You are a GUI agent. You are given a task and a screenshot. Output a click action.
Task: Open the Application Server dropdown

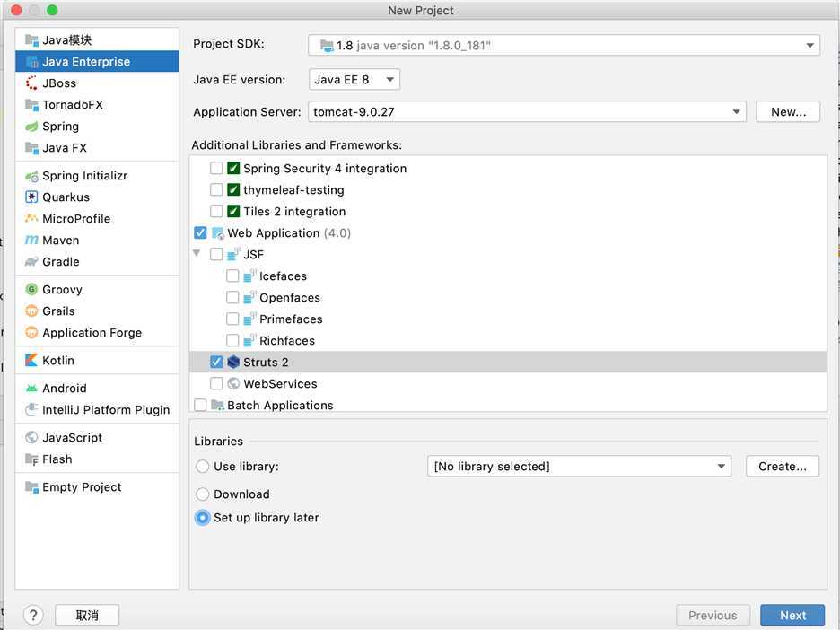(x=527, y=112)
